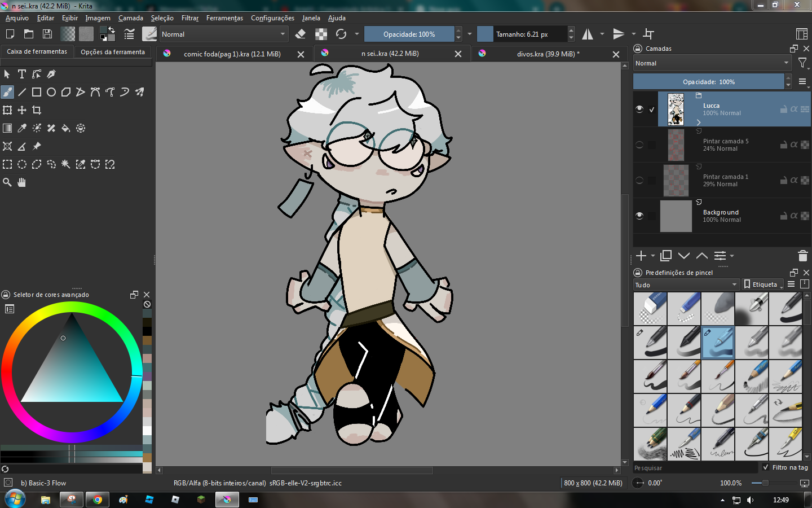Image resolution: width=812 pixels, height=508 pixels.
Task: Switch to Opções da ferramenta tab
Action: point(113,52)
